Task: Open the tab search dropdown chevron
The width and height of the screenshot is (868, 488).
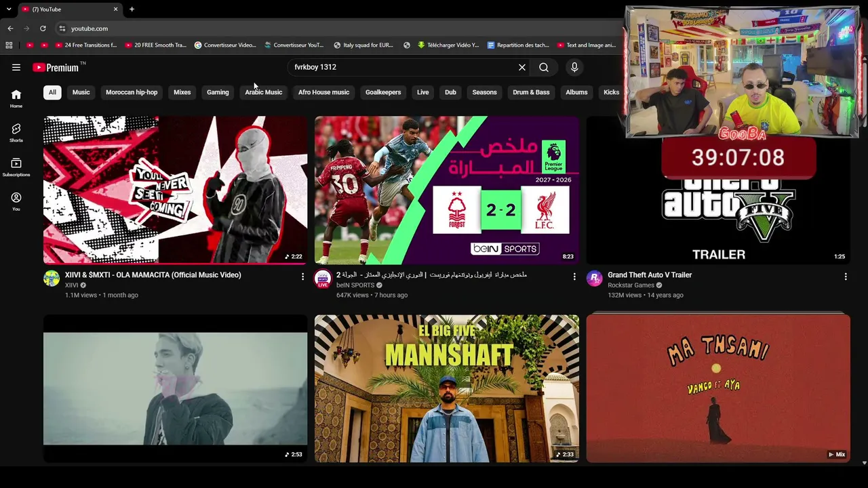Action: pyautogui.click(x=9, y=9)
